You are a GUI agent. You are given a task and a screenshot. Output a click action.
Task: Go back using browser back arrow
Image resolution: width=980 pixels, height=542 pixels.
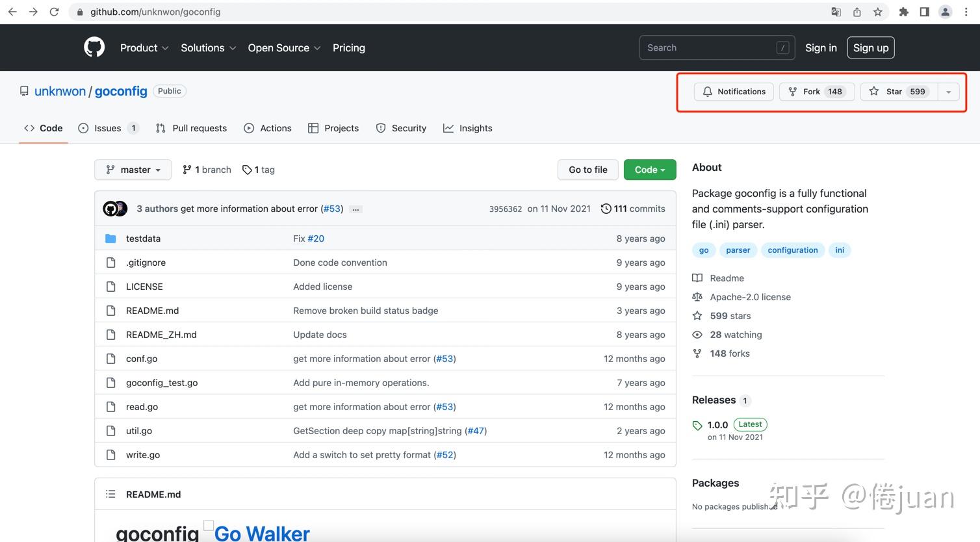coord(12,12)
